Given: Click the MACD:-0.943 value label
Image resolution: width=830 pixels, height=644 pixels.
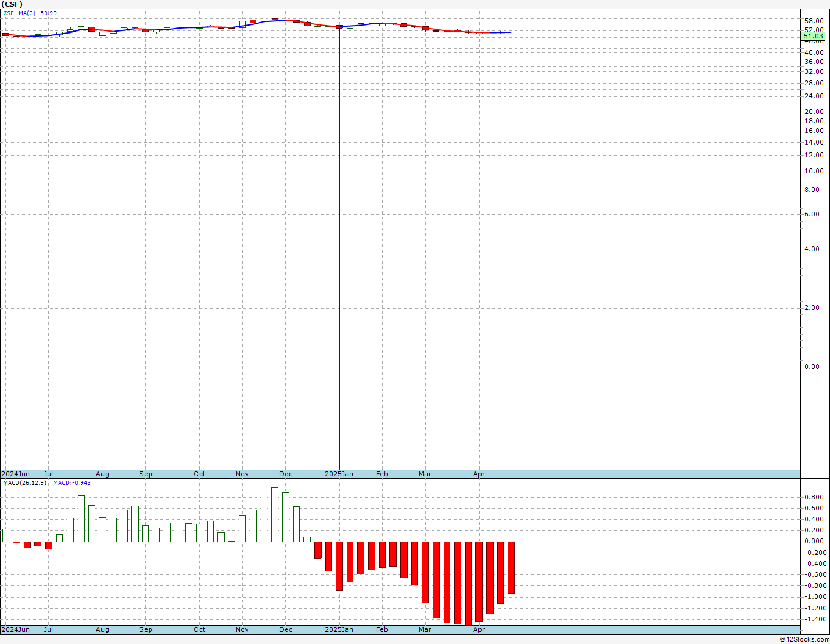Looking at the screenshot, I should pyautogui.click(x=72, y=483).
